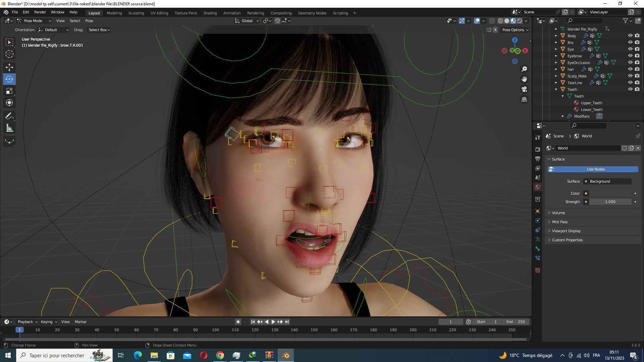Open the Keying popover
Screen dimensions: 644x362
49,322
